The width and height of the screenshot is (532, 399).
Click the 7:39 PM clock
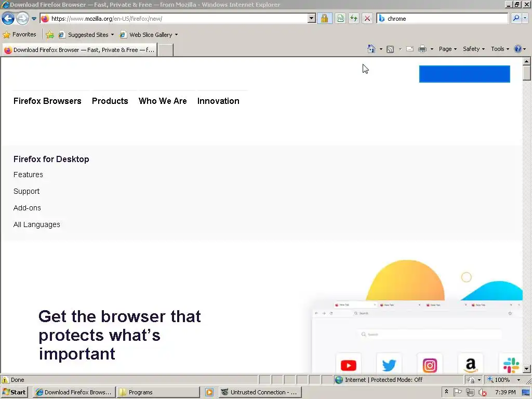pos(505,392)
